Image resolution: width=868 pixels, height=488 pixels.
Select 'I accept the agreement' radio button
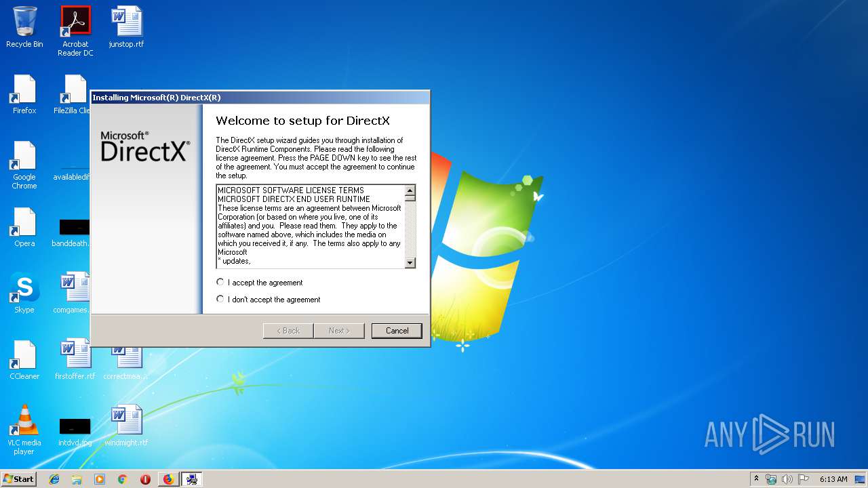(220, 282)
